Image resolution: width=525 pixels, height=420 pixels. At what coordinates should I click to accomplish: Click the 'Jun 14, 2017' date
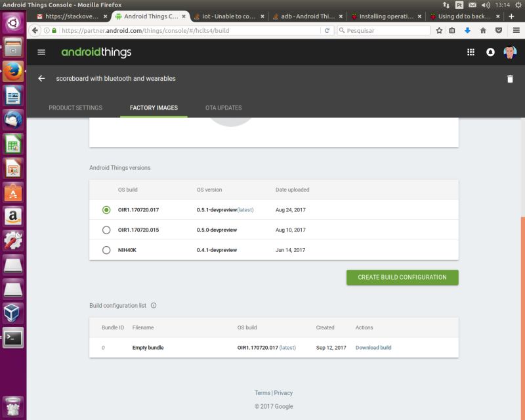(x=290, y=250)
